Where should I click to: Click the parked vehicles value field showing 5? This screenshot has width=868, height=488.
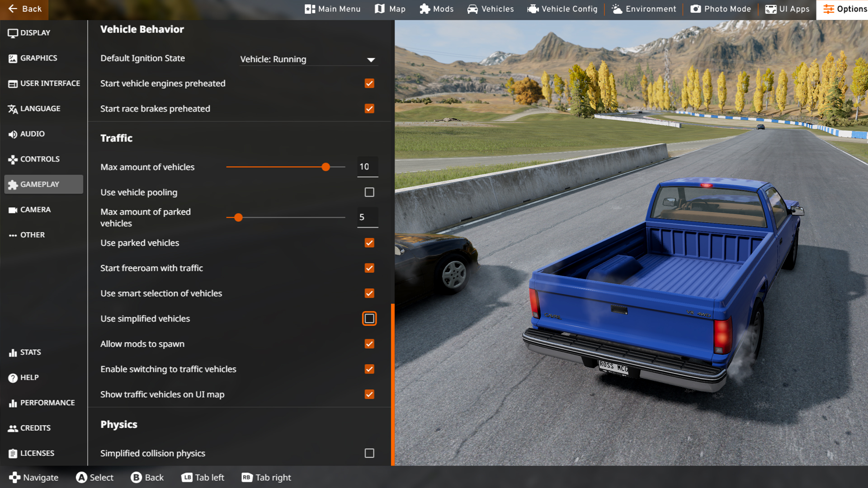(x=367, y=217)
